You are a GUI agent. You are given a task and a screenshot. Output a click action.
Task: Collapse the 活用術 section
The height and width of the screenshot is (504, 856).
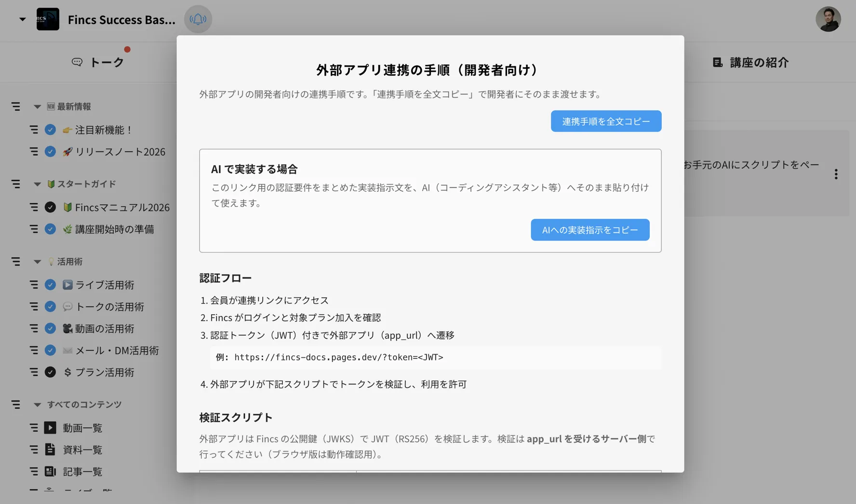coord(37,262)
